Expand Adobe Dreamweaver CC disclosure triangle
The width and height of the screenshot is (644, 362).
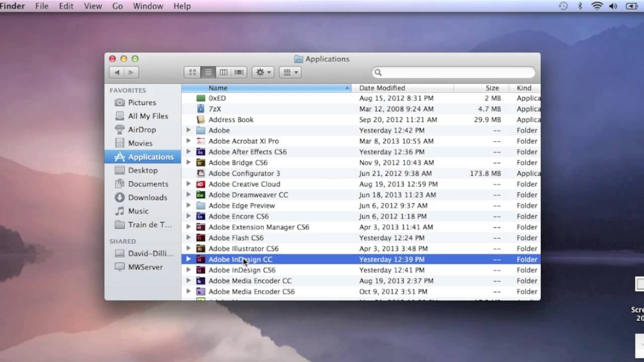(188, 195)
